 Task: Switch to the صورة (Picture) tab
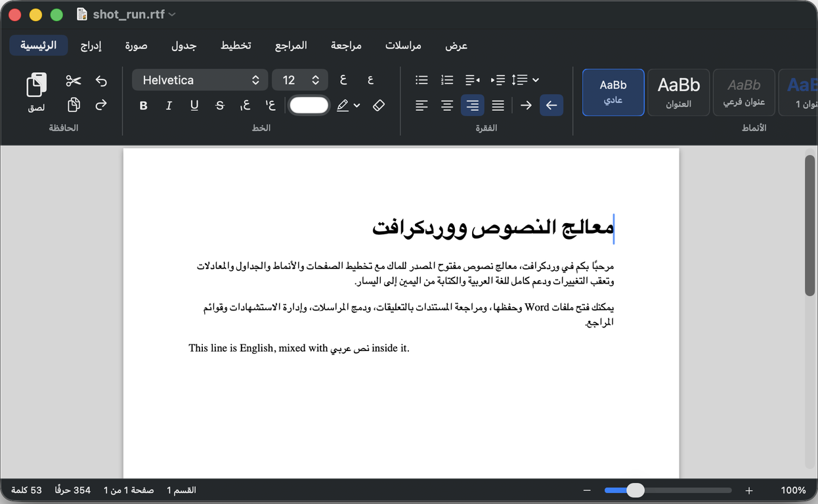(x=137, y=45)
